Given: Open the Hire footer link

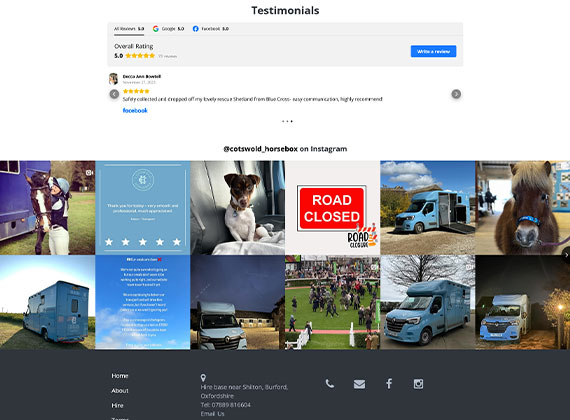Looking at the screenshot, I should [117, 405].
